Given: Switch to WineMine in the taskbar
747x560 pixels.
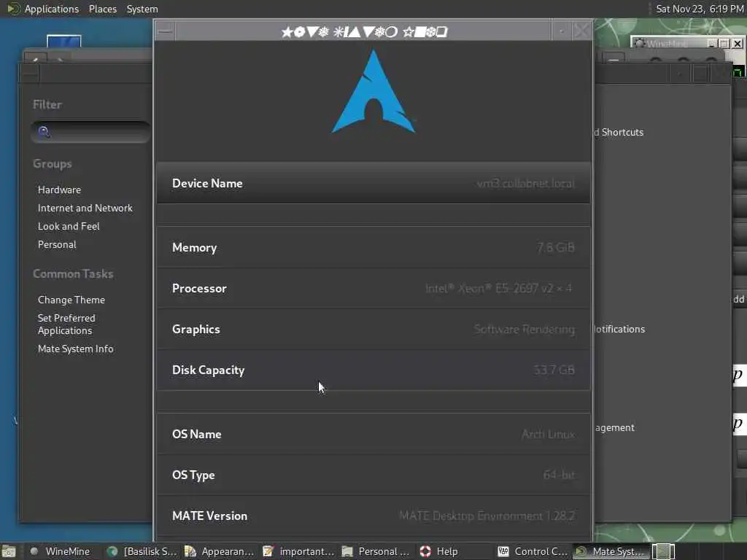Looking at the screenshot, I should click(60, 551).
